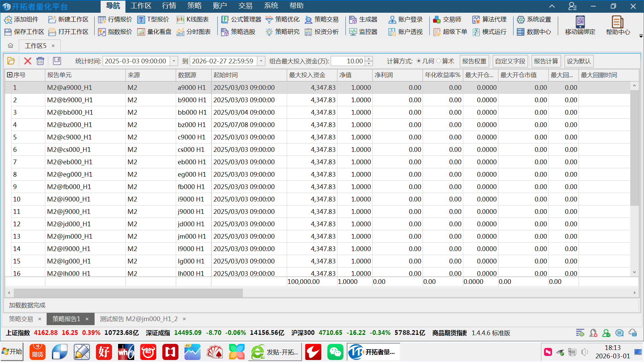The height and width of the screenshot is (362, 644).
Task: Click the save report disk icon
Action: tap(57, 61)
